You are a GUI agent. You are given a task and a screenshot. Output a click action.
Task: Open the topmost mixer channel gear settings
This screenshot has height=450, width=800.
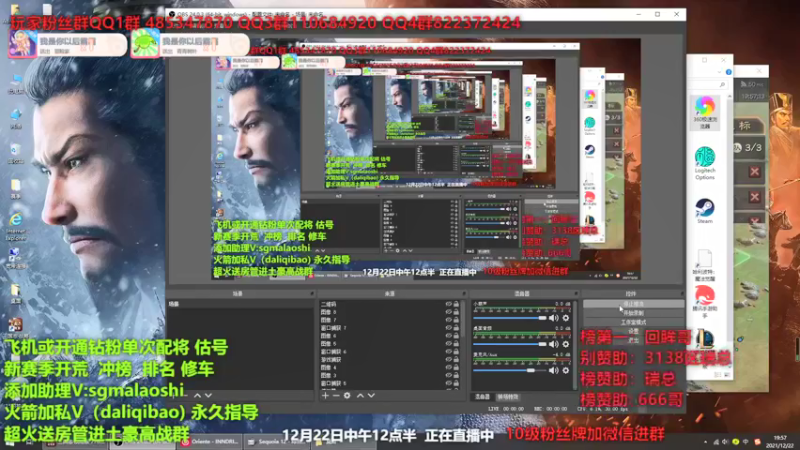coord(566,318)
